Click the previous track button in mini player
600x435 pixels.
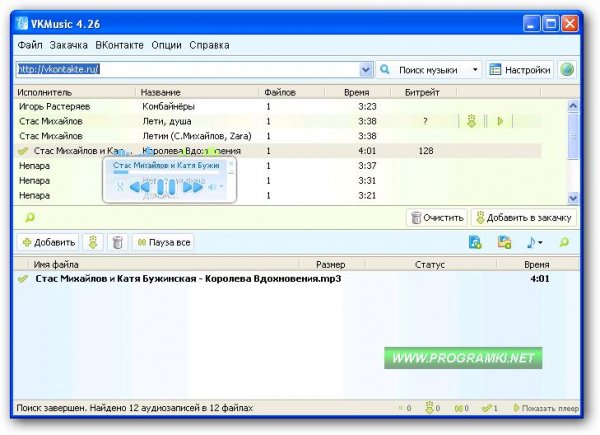140,187
